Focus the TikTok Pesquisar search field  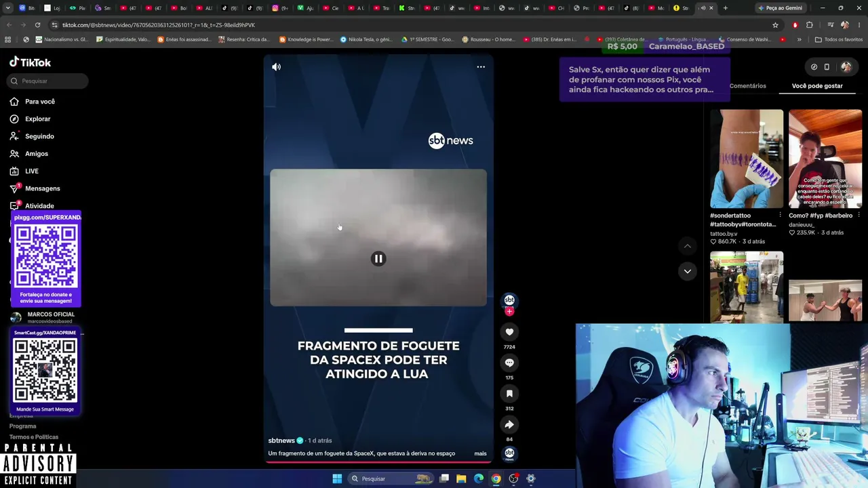point(49,81)
